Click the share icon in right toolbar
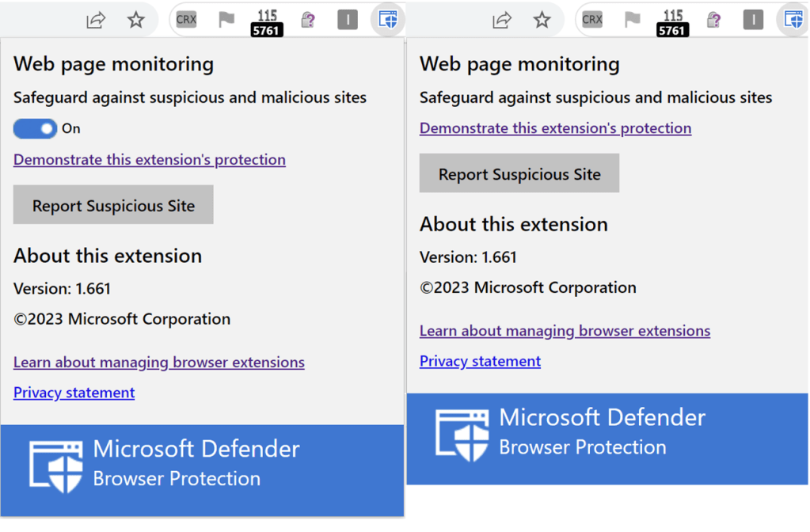This screenshot has width=810, height=532. pos(501,21)
